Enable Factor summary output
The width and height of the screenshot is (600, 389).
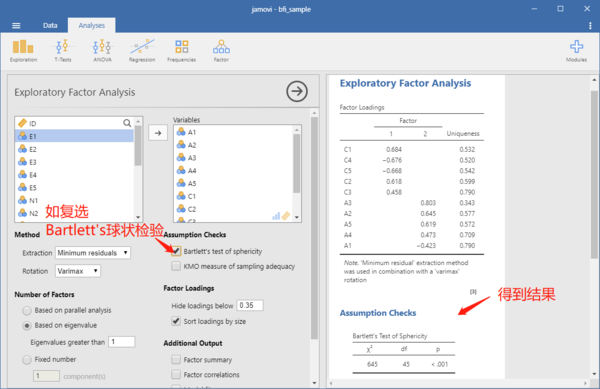tap(176, 360)
